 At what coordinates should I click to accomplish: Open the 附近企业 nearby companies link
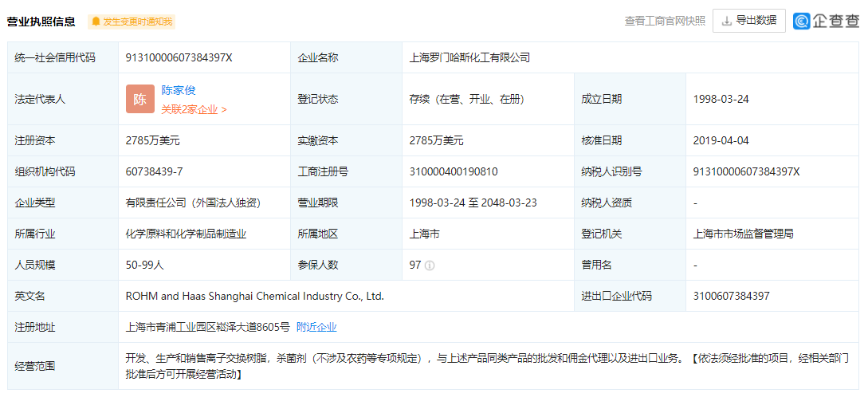pyautogui.click(x=316, y=327)
